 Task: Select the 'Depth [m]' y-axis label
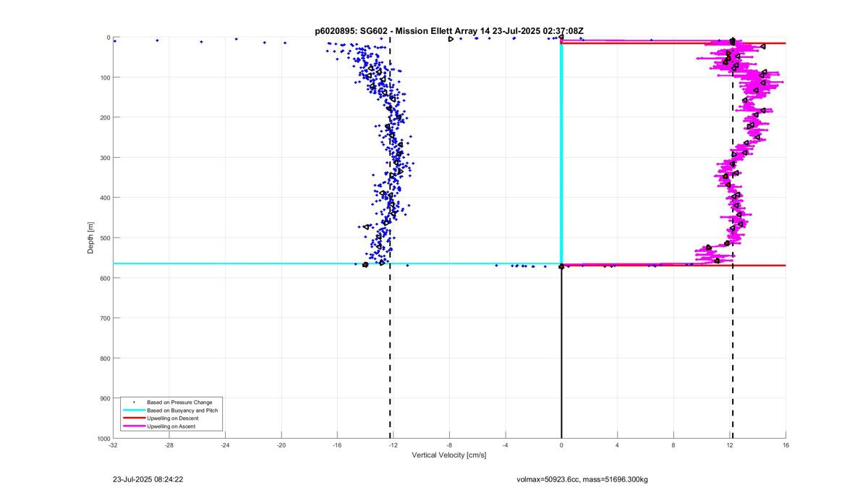90,238
